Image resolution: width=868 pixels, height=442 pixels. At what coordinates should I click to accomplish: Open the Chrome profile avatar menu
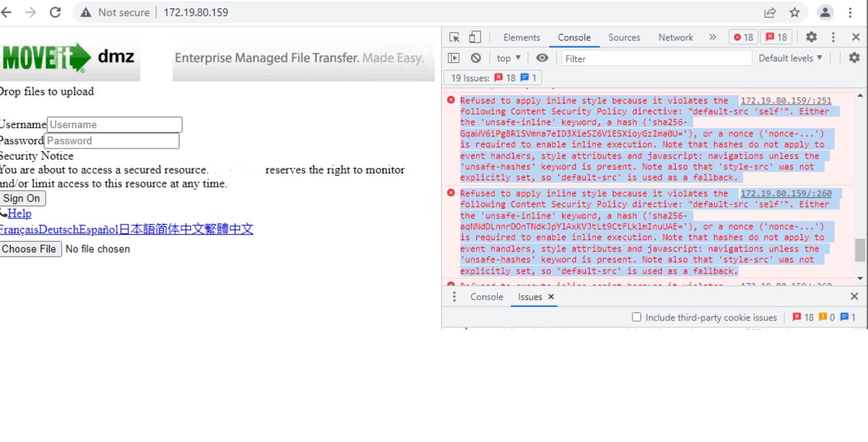click(x=825, y=12)
